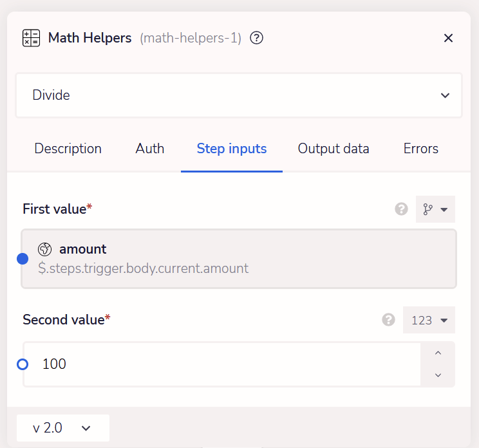Click into the Second value field containing 100
This screenshot has height=448, width=479.
pos(222,364)
